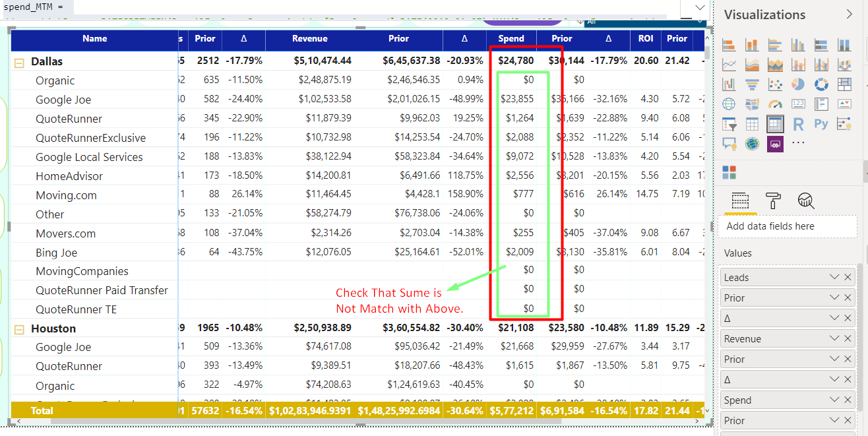
Task: Pick the 100% stacked column chart visual
Action: [844, 45]
